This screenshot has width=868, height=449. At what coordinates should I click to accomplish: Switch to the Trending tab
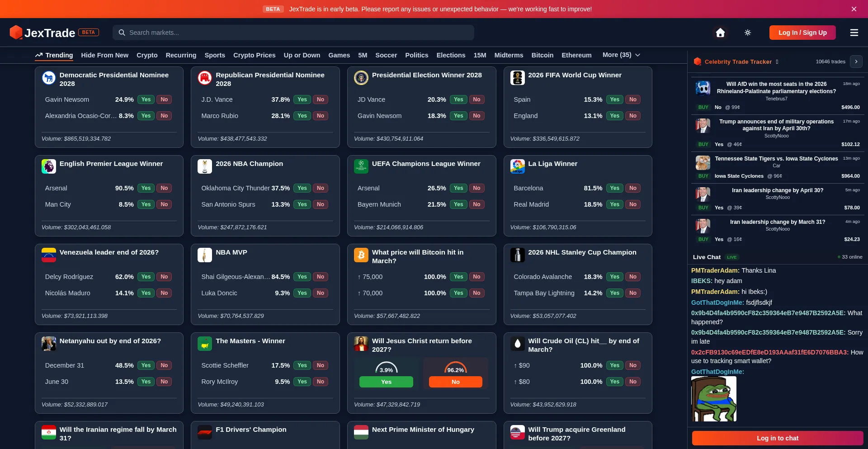pos(54,55)
